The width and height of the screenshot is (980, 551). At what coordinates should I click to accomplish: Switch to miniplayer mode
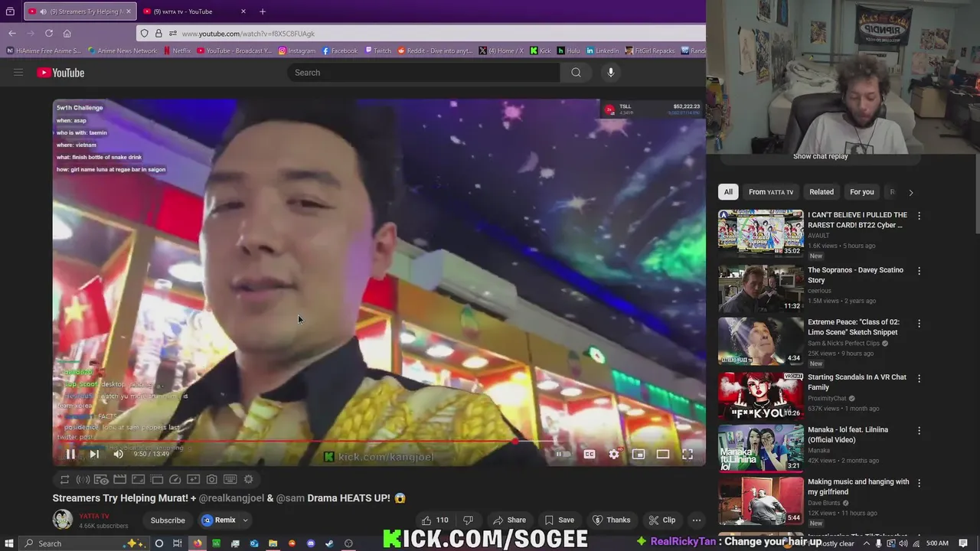tap(639, 455)
